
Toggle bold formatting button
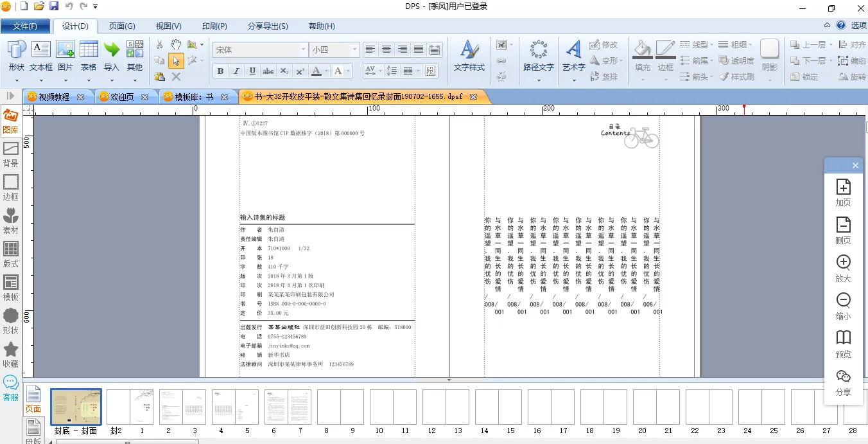coord(220,71)
